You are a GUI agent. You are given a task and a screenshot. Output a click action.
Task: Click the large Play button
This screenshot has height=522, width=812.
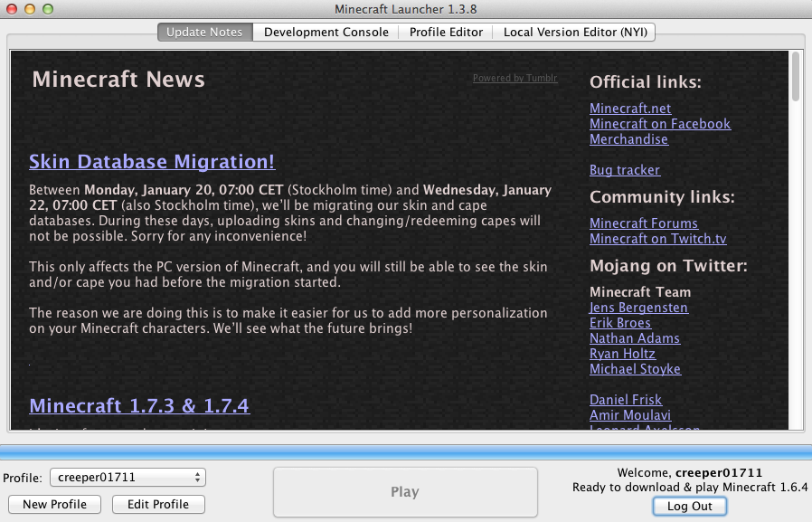pos(405,492)
